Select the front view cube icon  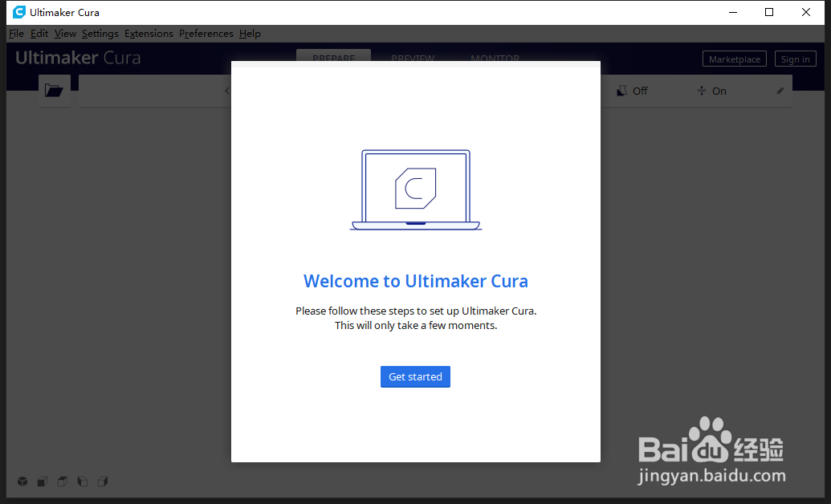pyautogui.click(x=43, y=482)
